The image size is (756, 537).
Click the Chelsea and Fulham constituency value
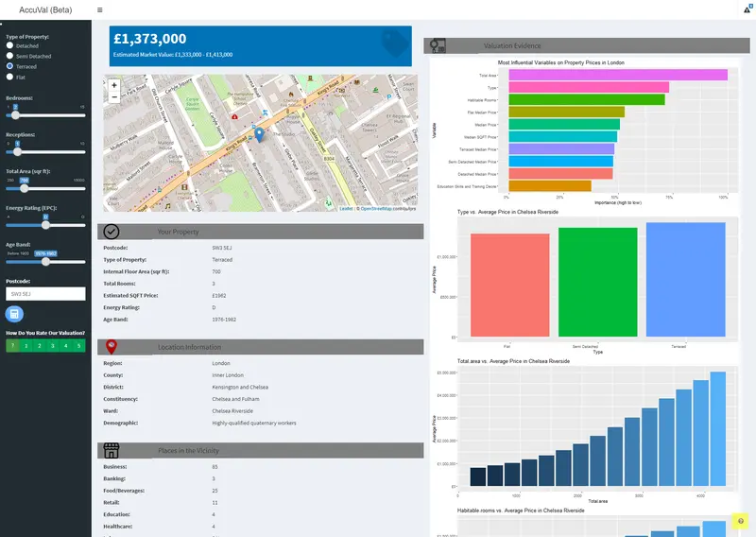tap(235, 399)
